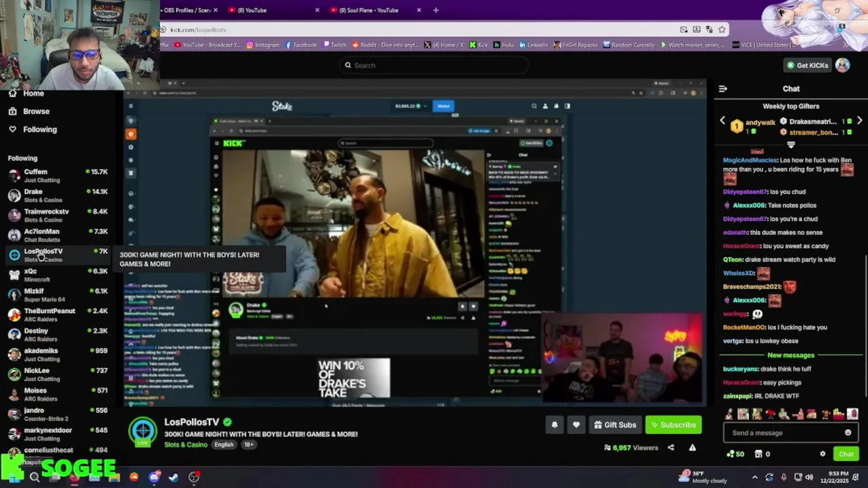
Task: Go to previous weekly top gifter
Action: pos(722,121)
